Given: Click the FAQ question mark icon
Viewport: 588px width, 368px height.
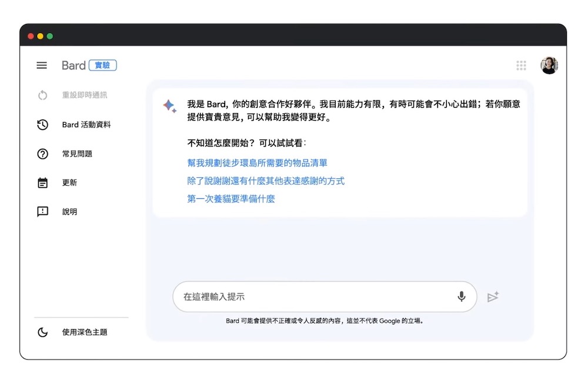Looking at the screenshot, I should (42, 154).
